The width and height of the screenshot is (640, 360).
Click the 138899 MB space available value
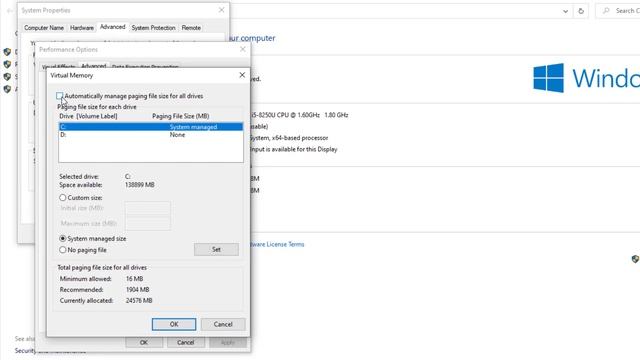(x=140, y=185)
